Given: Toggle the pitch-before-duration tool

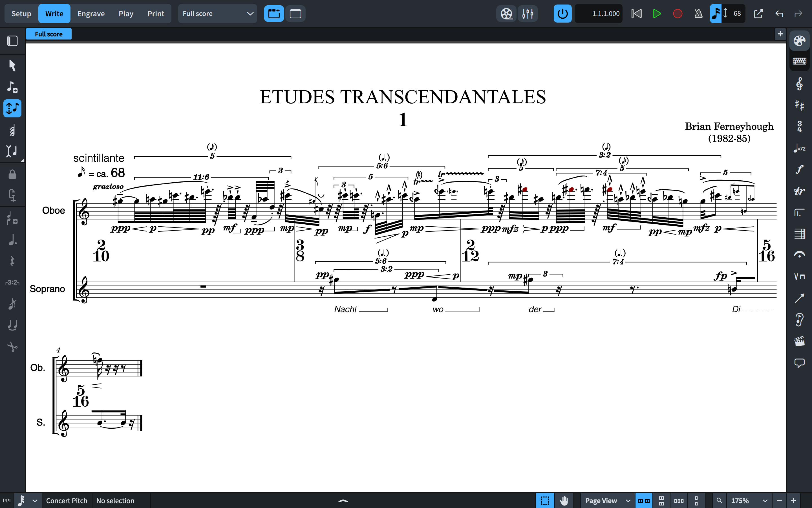Looking at the screenshot, I should point(12,108).
